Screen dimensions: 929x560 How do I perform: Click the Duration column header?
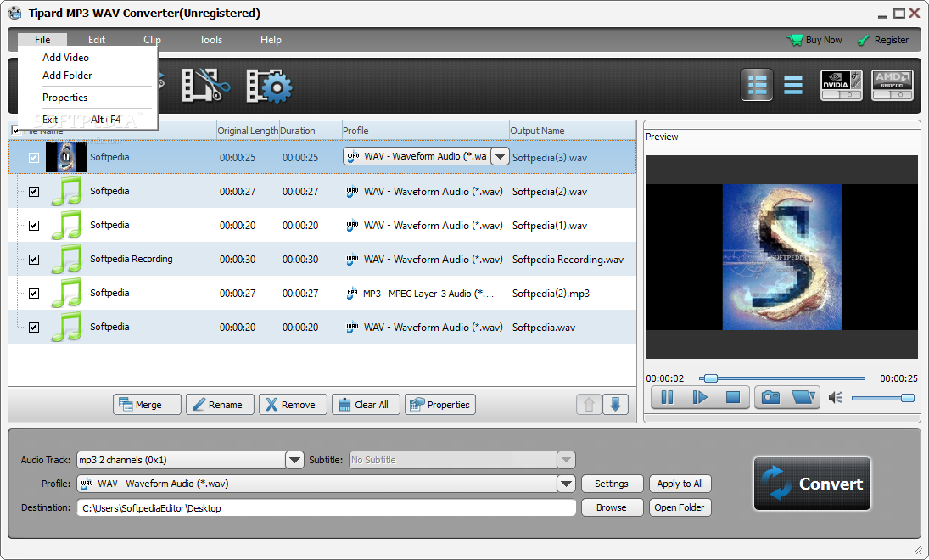310,131
